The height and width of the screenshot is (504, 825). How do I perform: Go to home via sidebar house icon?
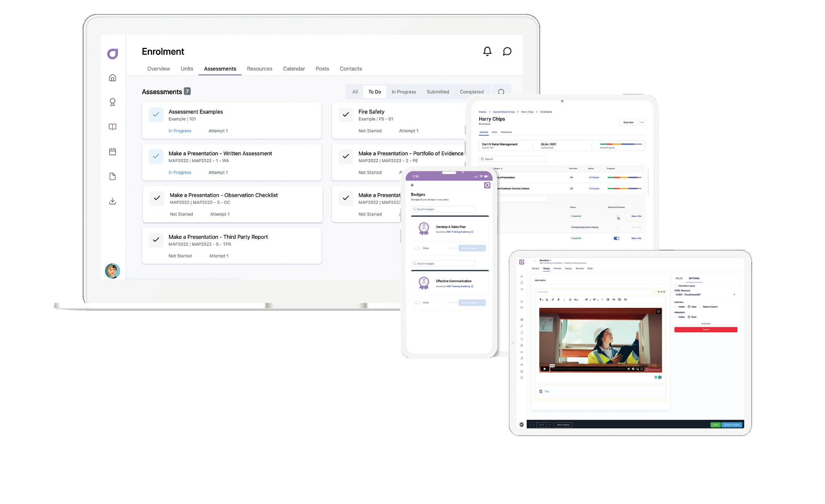(x=113, y=78)
